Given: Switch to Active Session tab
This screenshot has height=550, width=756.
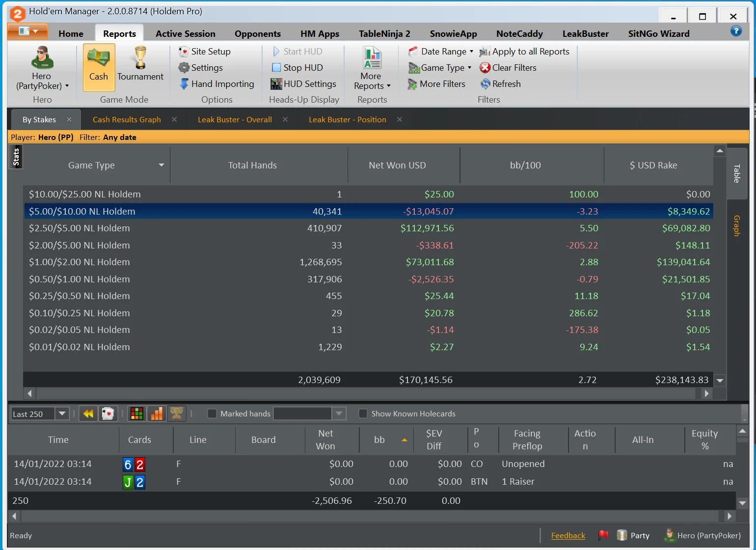Looking at the screenshot, I should pyautogui.click(x=186, y=33).
